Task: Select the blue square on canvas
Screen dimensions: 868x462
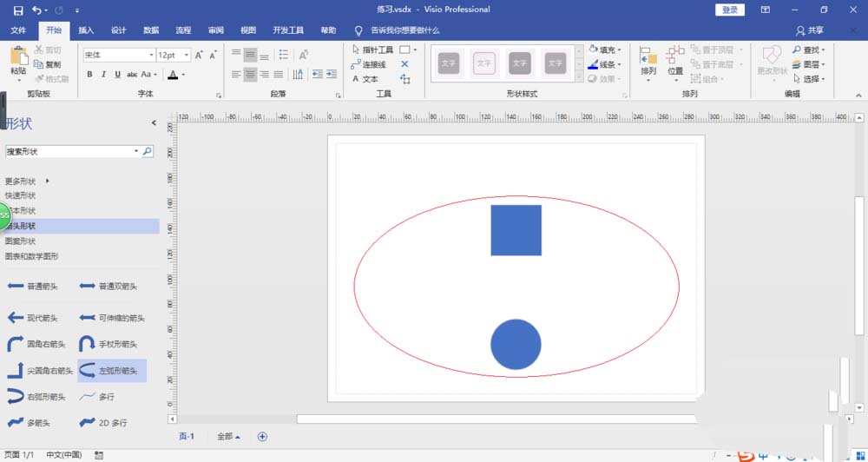Action: point(516,230)
